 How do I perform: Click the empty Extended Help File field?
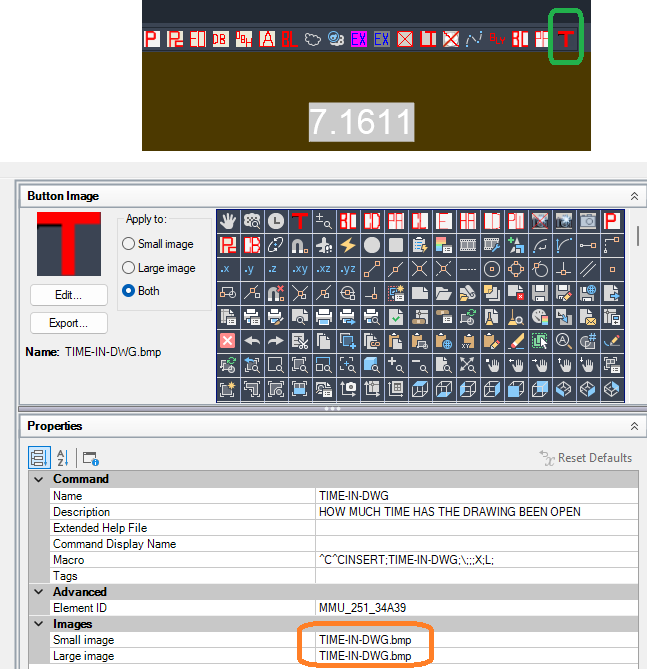[x=477, y=528]
